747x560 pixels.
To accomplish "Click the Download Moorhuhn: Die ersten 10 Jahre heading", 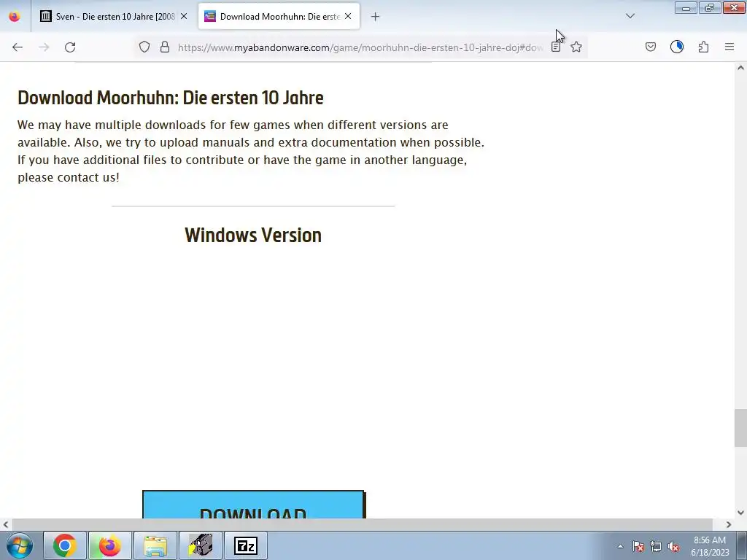I will pyautogui.click(x=171, y=98).
